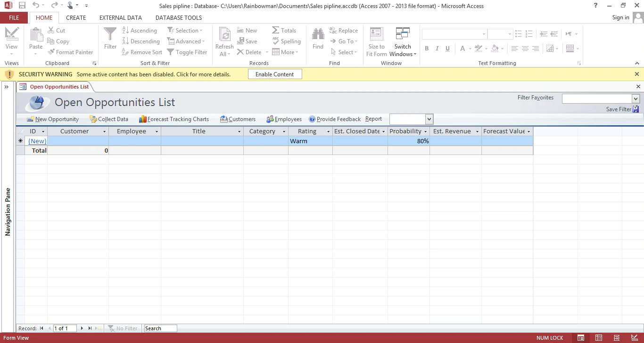
Task: Click the Totals icon in Records group
Action: (276, 30)
